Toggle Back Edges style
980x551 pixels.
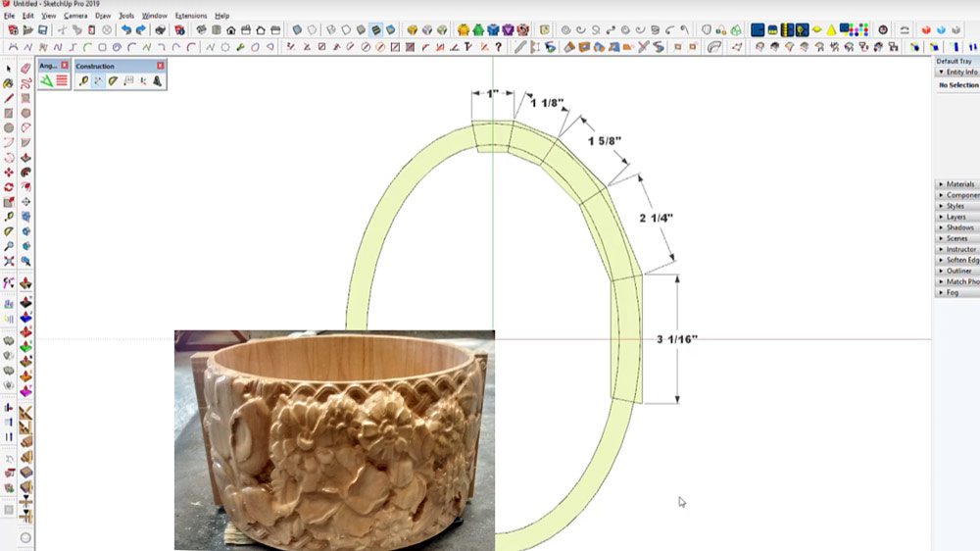point(312,30)
